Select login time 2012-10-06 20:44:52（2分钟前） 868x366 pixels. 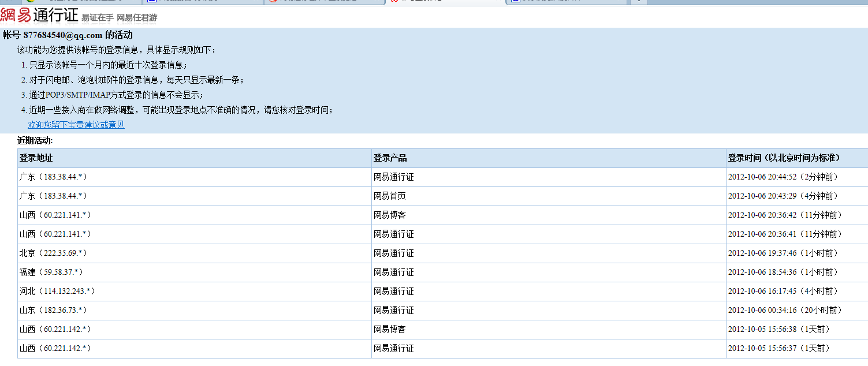click(x=783, y=177)
